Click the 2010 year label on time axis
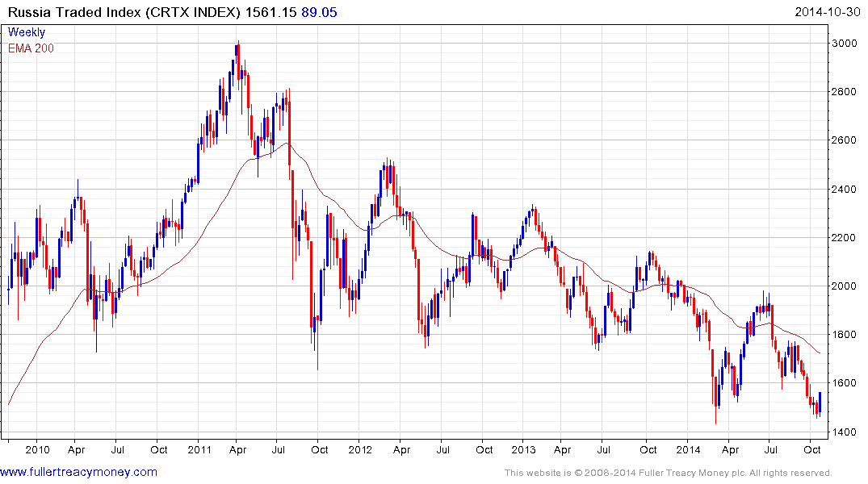 click(37, 449)
